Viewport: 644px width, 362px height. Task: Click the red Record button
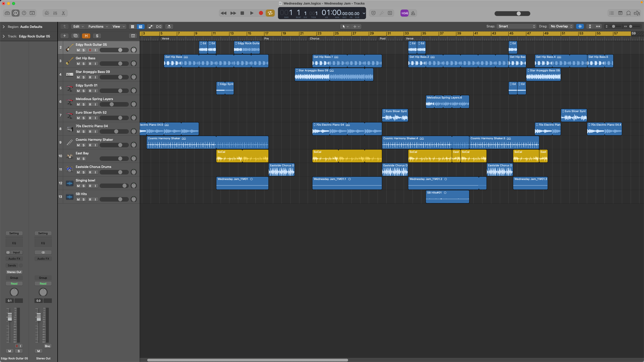(x=261, y=13)
